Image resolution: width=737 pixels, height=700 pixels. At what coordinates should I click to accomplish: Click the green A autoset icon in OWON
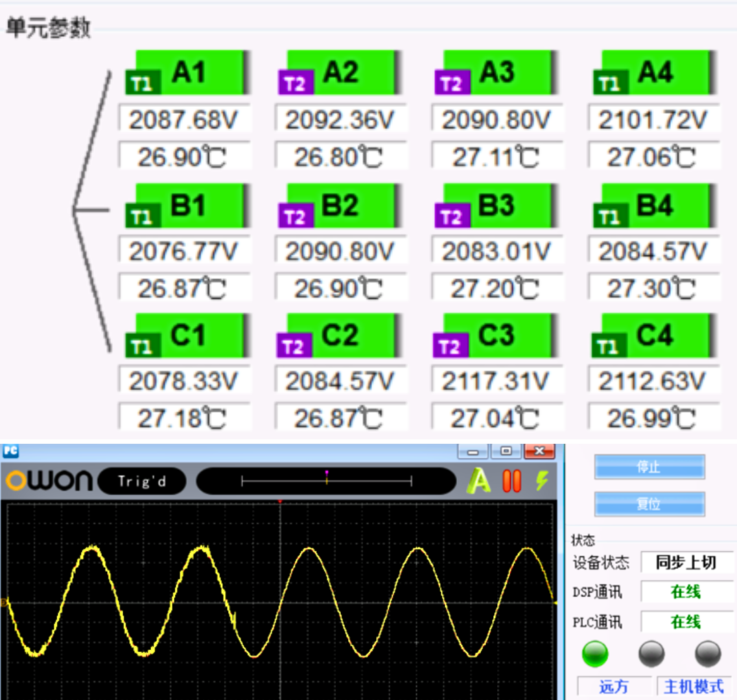pos(478,481)
